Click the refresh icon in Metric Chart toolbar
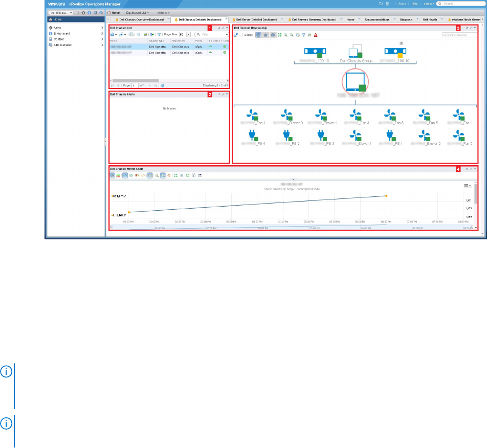Viewport: 487px width, 448px height. pyautogui.click(x=188, y=175)
